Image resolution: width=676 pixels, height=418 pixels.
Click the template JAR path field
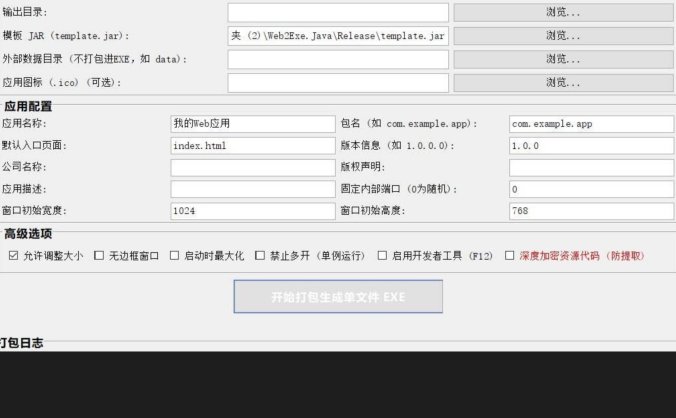click(338, 35)
